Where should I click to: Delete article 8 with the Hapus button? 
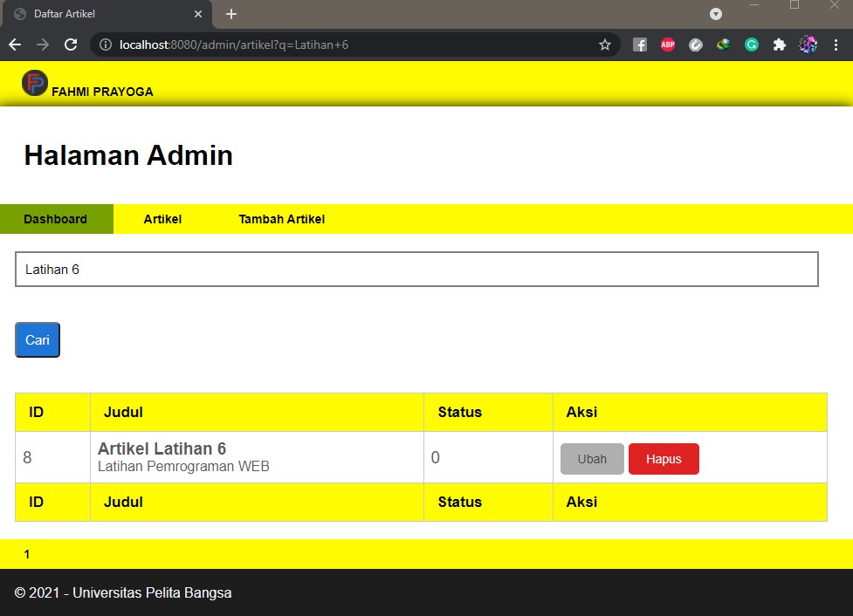tap(664, 459)
